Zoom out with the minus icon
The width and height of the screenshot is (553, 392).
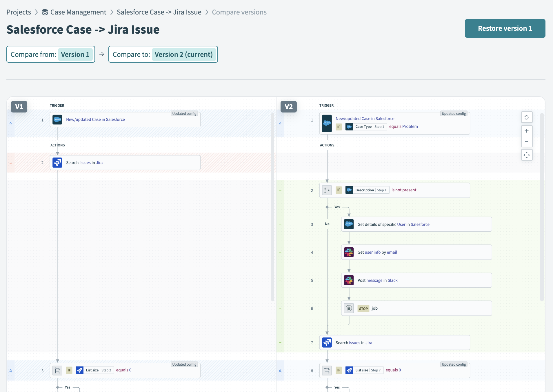(x=526, y=141)
